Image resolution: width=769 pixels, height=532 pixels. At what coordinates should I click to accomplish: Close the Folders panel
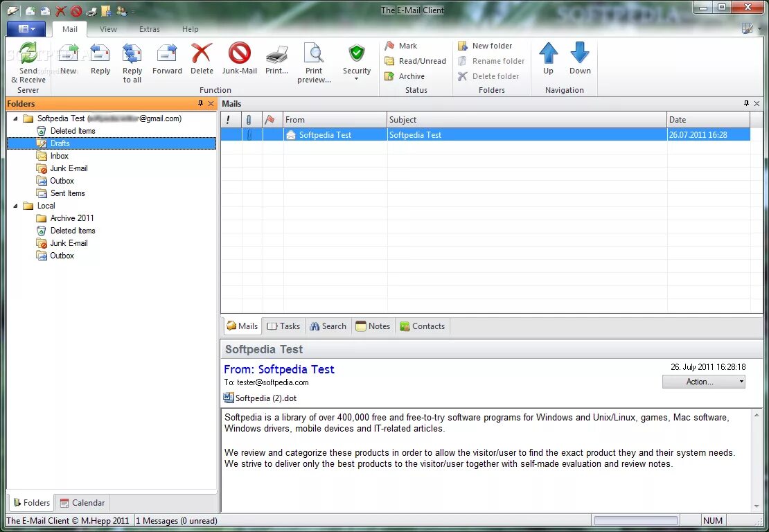(x=211, y=103)
